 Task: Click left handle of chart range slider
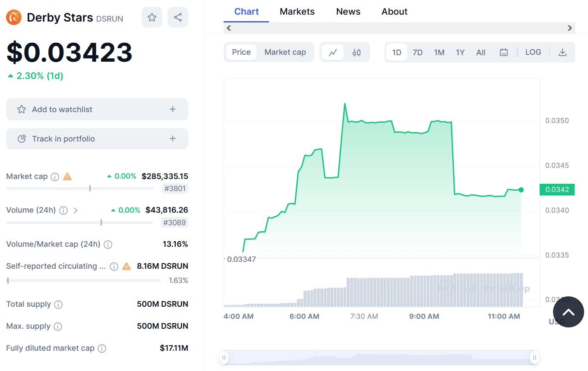point(224,357)
